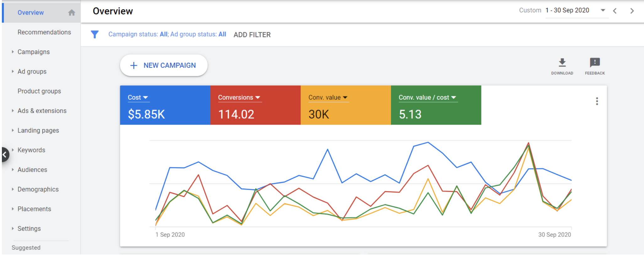The height and width of the screenshot is (255, 644).
Task: Open Product groups in the sidebar
Action: click(39, 91)
